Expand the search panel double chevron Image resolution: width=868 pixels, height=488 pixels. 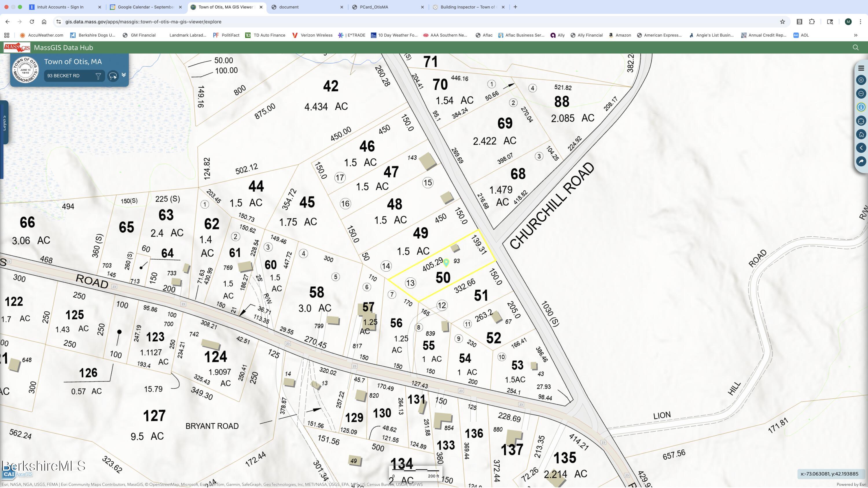(x=124, y=75)
